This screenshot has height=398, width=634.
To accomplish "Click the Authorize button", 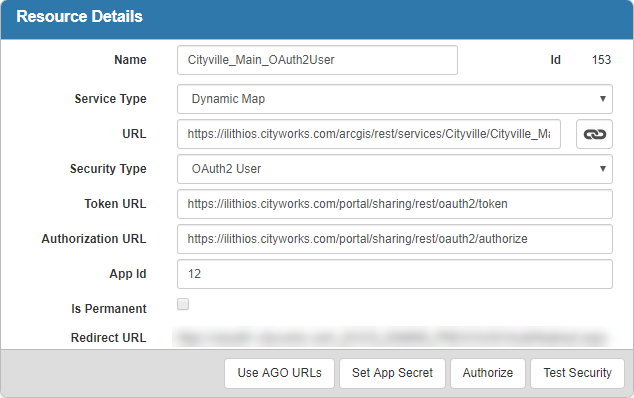I will (x=488, y=373).
